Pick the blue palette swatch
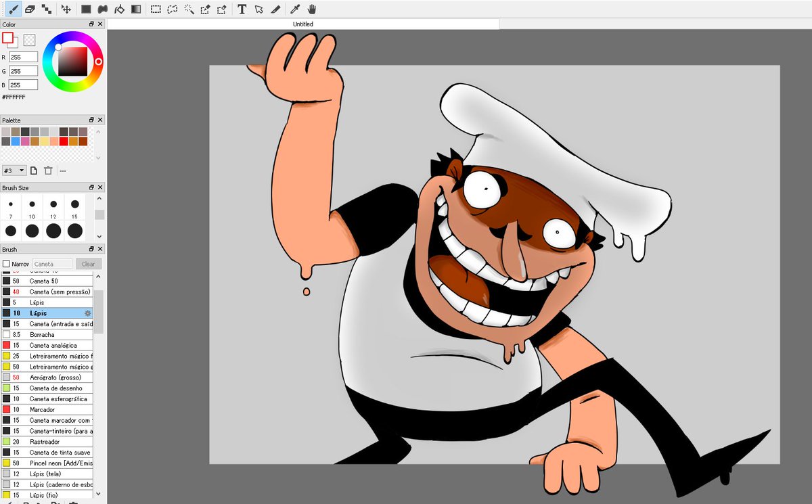 (x=16, y=141)
